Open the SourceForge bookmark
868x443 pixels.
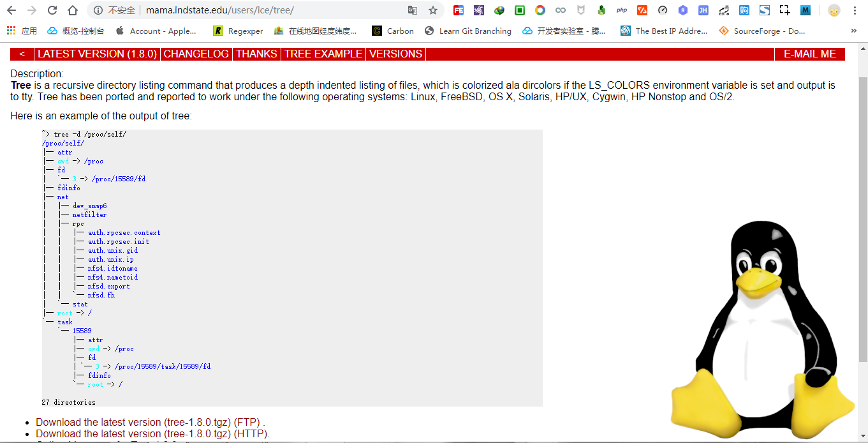point(762,31)
